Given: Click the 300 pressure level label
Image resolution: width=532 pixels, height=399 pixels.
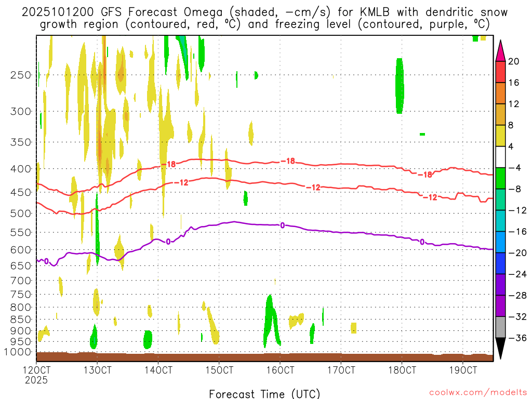Looking at the screenshot, I should point(21,111).
